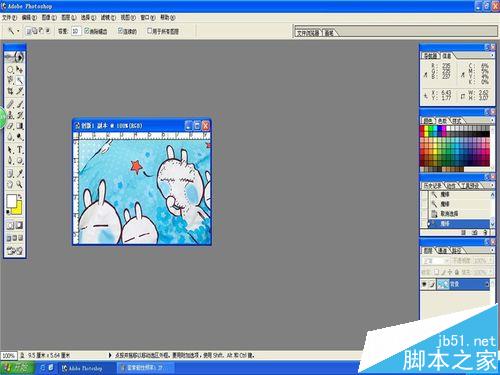Select the Eyedropper tool

pyautogui.click(x=20, y=173)
